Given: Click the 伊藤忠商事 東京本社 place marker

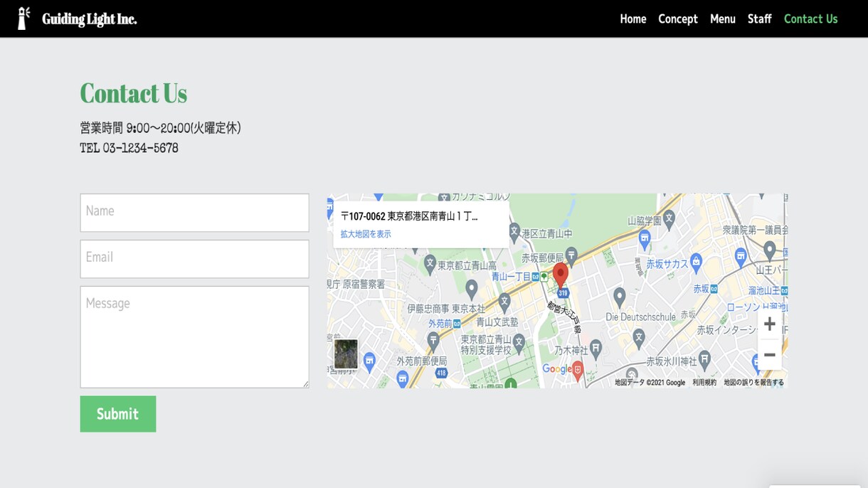Looking at the screenshot, I should coord(471,289).
